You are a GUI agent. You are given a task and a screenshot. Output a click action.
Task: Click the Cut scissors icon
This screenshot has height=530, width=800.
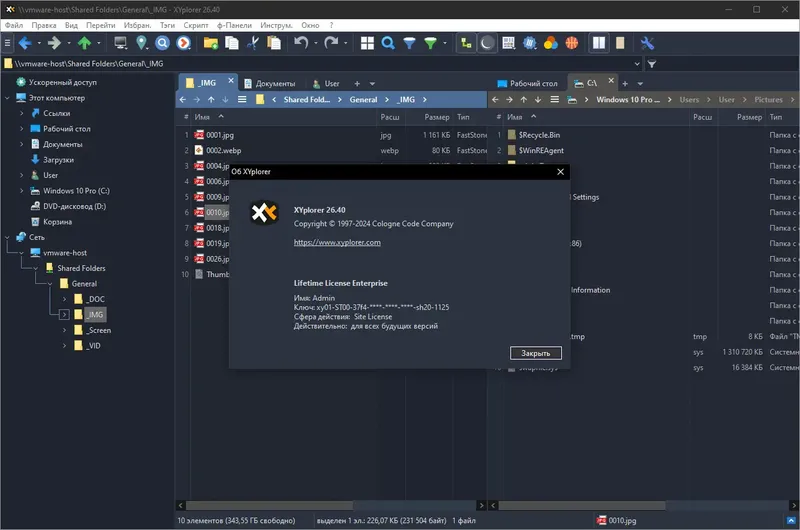pos(253,43)
